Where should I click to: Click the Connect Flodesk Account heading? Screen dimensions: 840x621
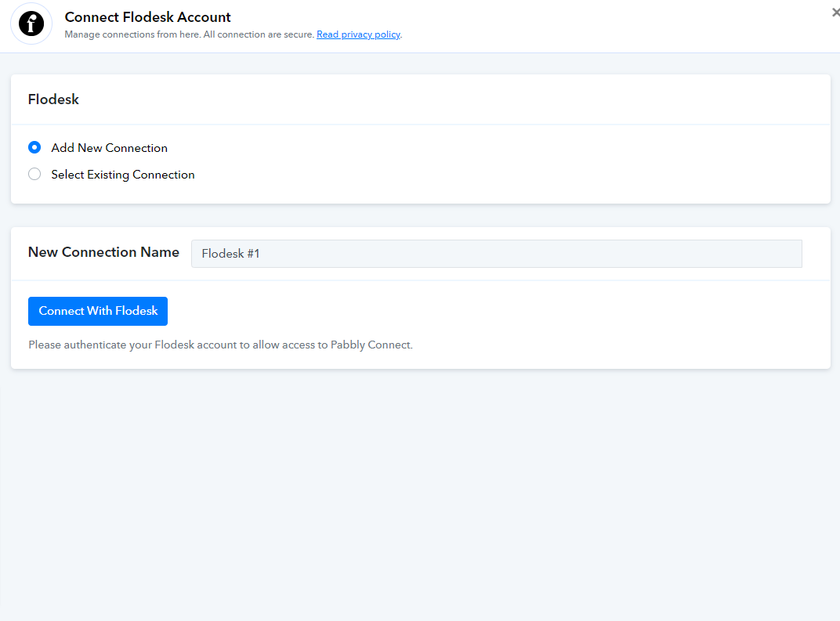(x=147, y=17)
